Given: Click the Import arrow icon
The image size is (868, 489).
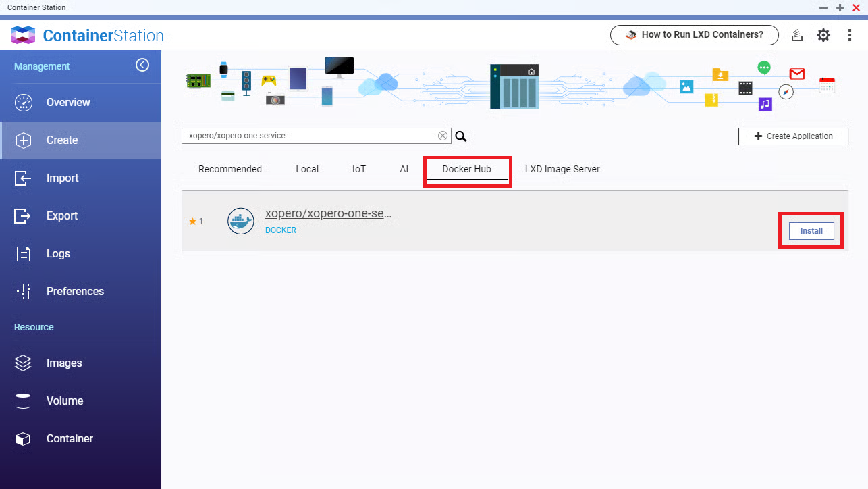Looking at the screenshot, I should (23, 178).
